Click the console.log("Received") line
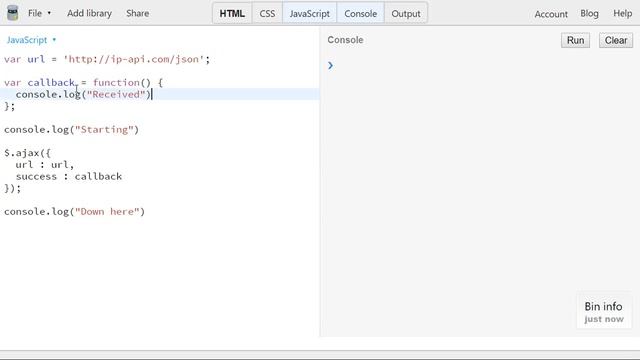This screenshot has height=360, width=640. click(84, 94)
